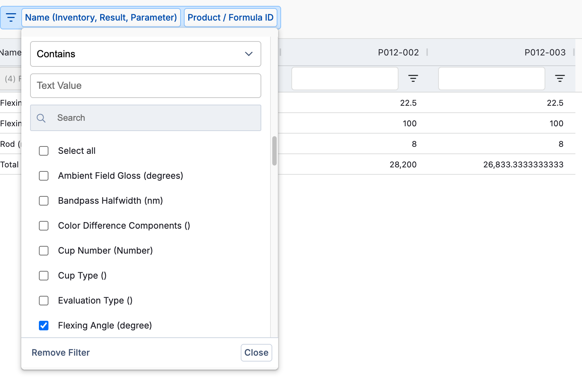
Task: Click the P012-003 column header
Action: (x=545, y=52)
